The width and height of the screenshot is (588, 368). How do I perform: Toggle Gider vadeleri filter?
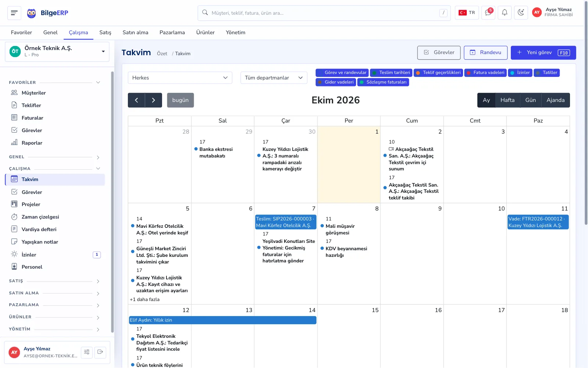(x=336, y=82)
